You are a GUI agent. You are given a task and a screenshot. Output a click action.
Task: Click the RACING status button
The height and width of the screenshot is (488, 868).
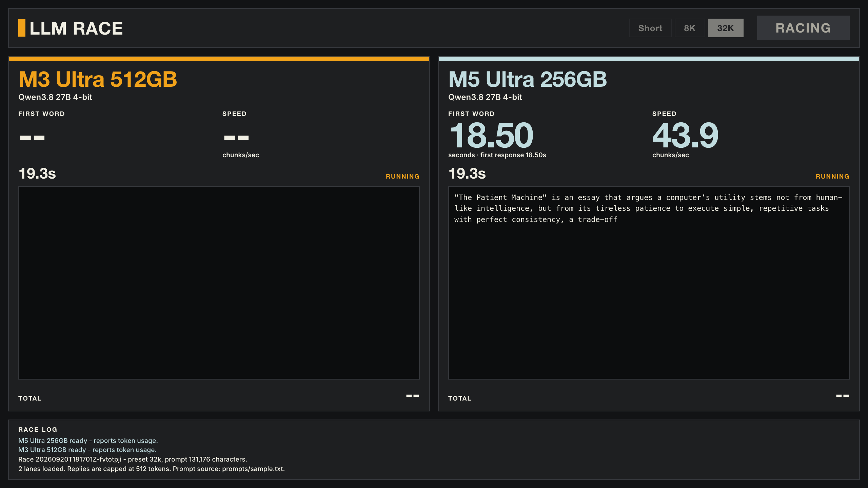click(803, 28)
